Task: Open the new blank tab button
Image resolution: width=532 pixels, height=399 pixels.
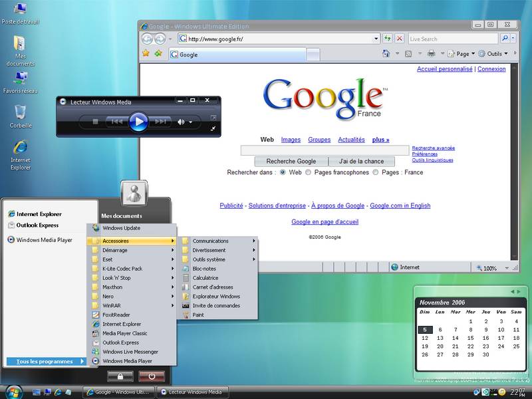Action: tap(313, 55)
